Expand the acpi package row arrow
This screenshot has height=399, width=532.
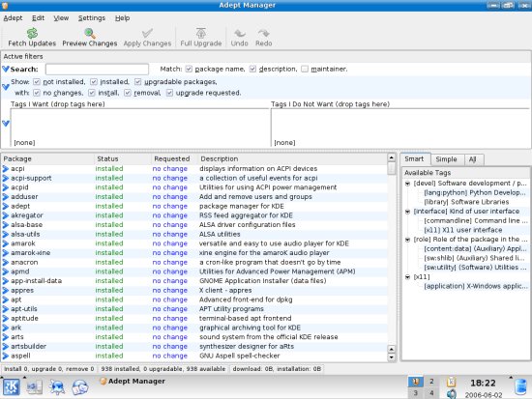6,168
